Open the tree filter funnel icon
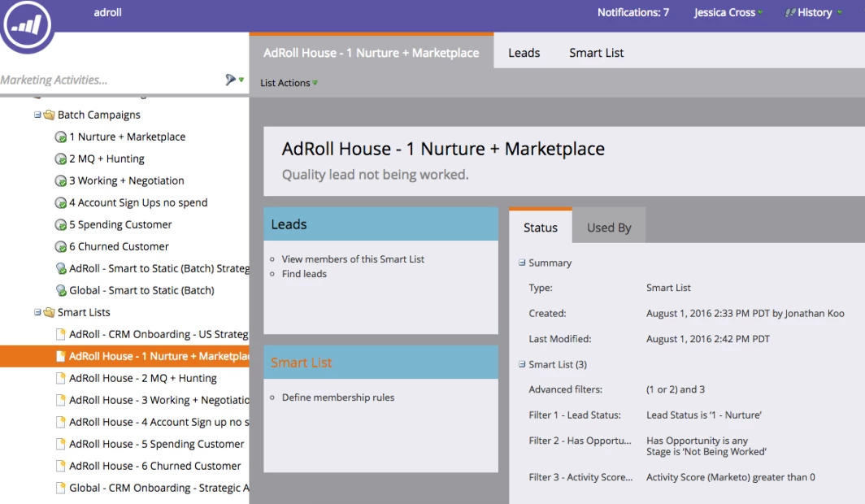 click(230, 80)
